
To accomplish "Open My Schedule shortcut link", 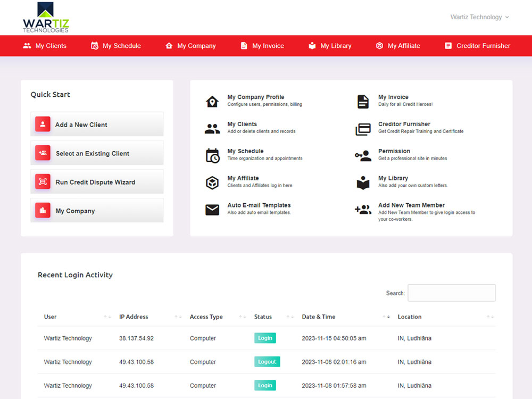I will [246, 151].
